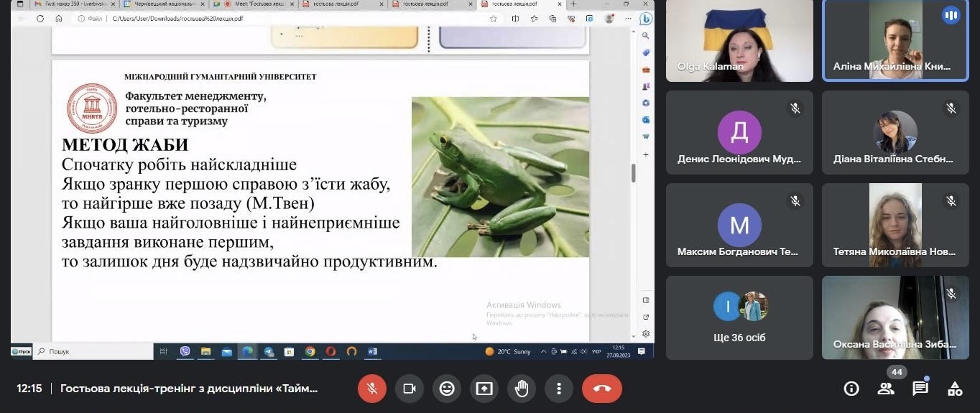Click the 'Ще 36 осіб' tile

click(x=739, y=317)
